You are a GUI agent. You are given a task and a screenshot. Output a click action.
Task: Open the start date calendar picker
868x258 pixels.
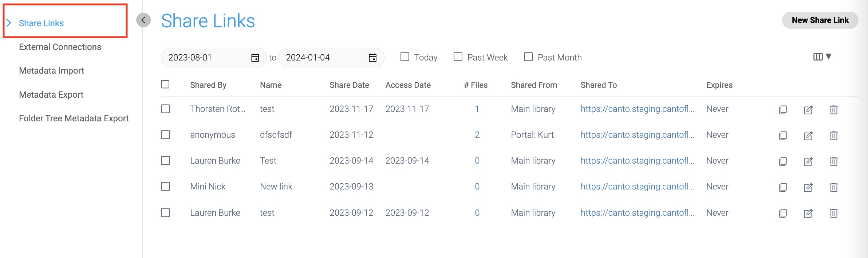(255, 58)
